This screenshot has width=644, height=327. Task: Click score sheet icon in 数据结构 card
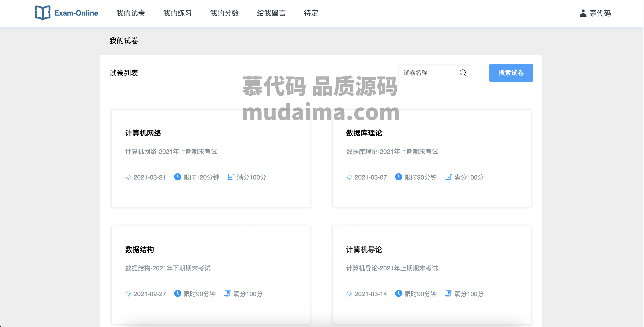coord(227,293)
